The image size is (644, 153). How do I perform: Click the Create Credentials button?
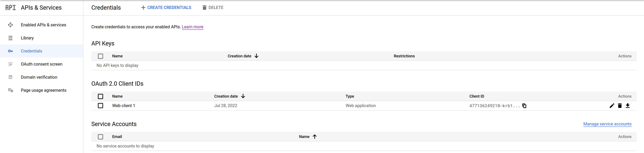click(166, 8)
